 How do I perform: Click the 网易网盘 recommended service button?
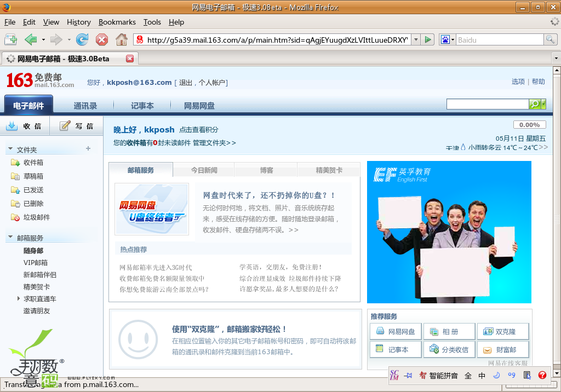tap(396, 332)
